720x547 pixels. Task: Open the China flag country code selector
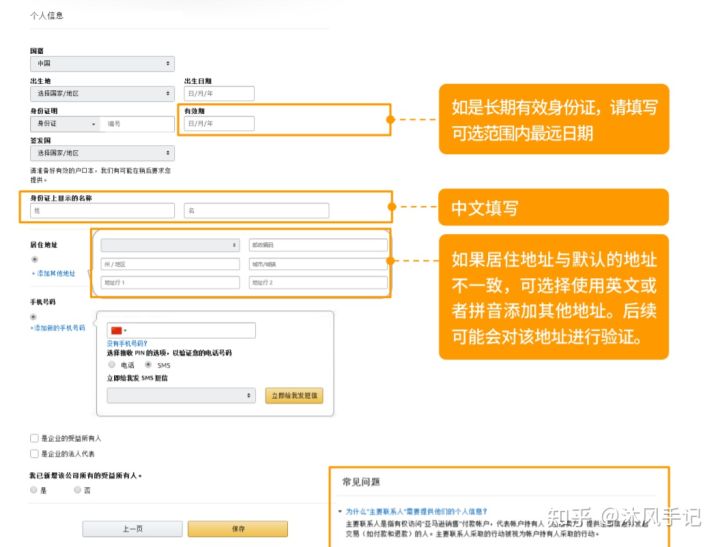(118, 331)
